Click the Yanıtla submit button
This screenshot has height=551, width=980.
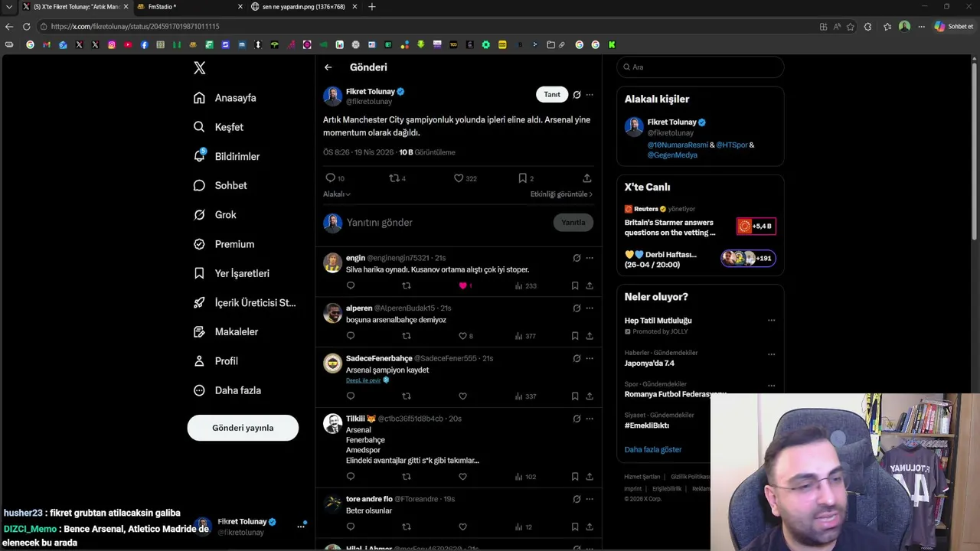(x=573, y=223)
